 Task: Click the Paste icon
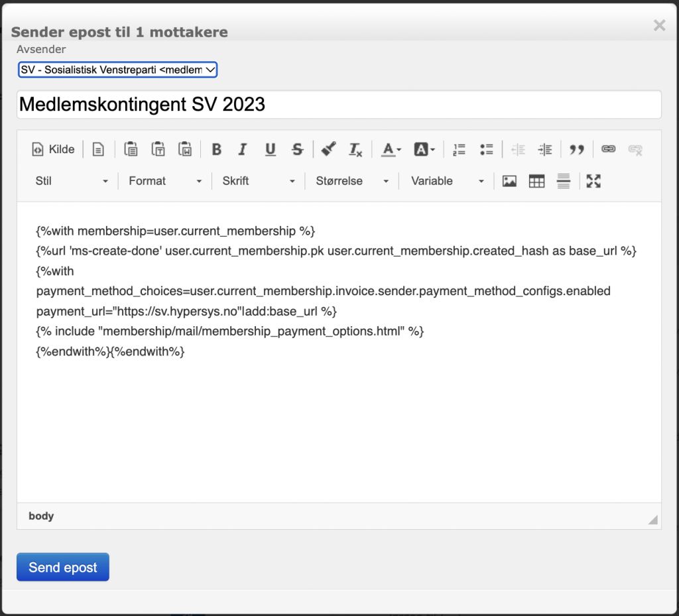pos(131,149)
